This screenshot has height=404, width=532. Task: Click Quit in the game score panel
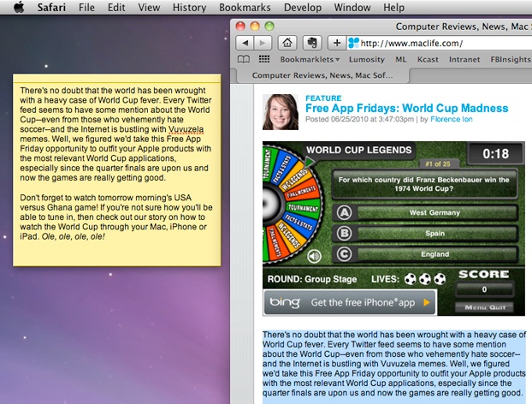[x=498, y=307]
